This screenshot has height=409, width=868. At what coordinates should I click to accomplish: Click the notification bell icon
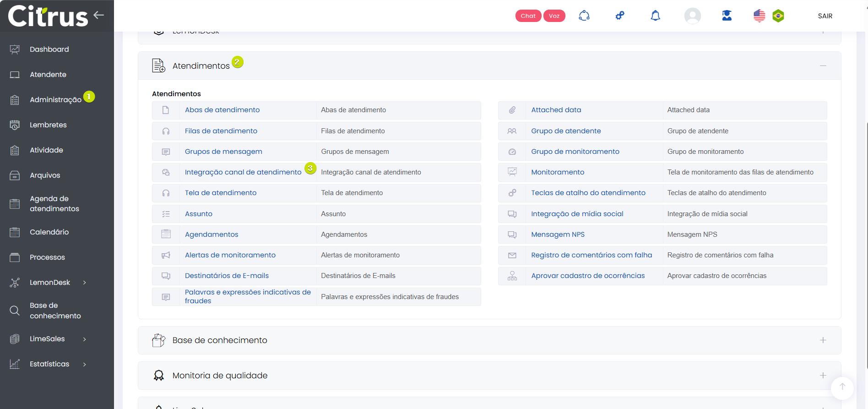point(655,16)
